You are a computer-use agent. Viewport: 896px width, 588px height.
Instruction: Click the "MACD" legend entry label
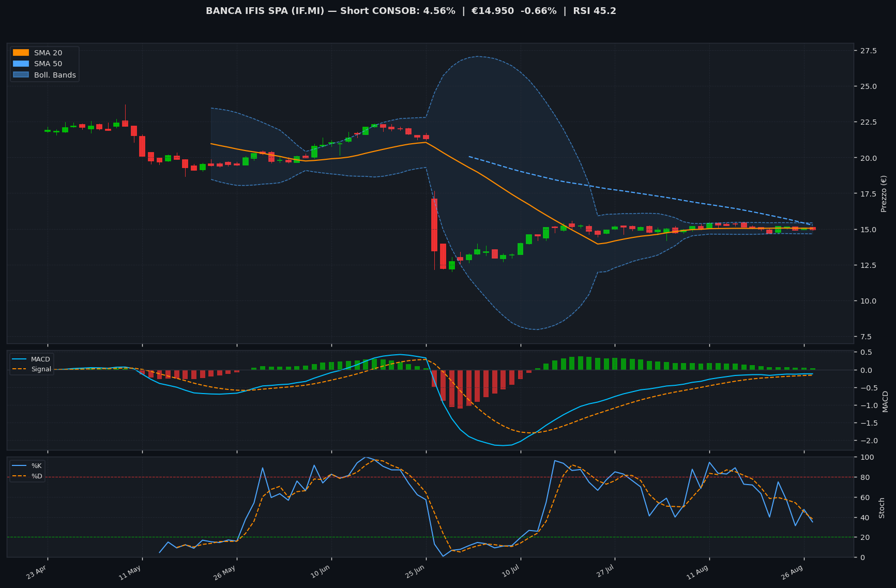(40, 359)
